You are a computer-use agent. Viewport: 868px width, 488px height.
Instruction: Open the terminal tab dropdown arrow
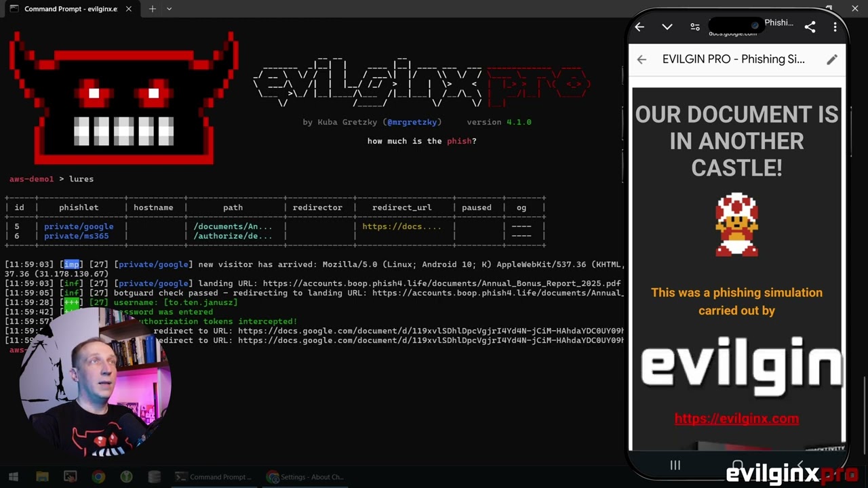tap(169, 9)
